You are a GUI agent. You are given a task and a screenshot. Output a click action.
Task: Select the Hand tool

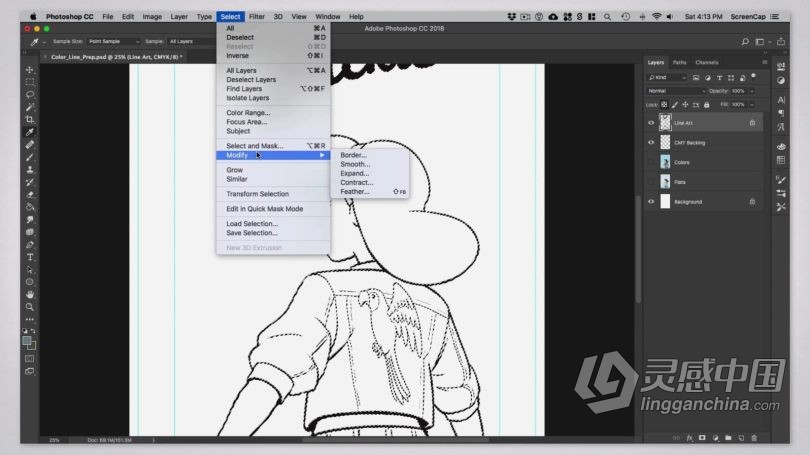coord(30,294)
